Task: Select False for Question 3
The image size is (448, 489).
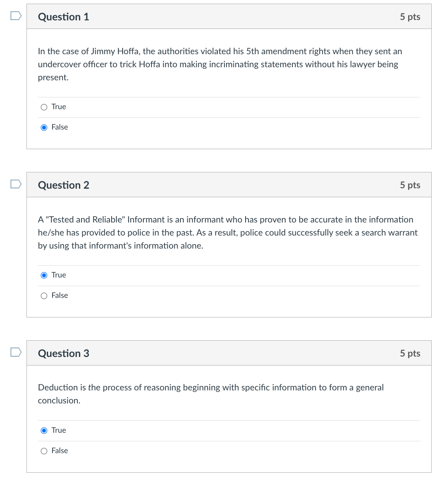Action: [44, 451]
